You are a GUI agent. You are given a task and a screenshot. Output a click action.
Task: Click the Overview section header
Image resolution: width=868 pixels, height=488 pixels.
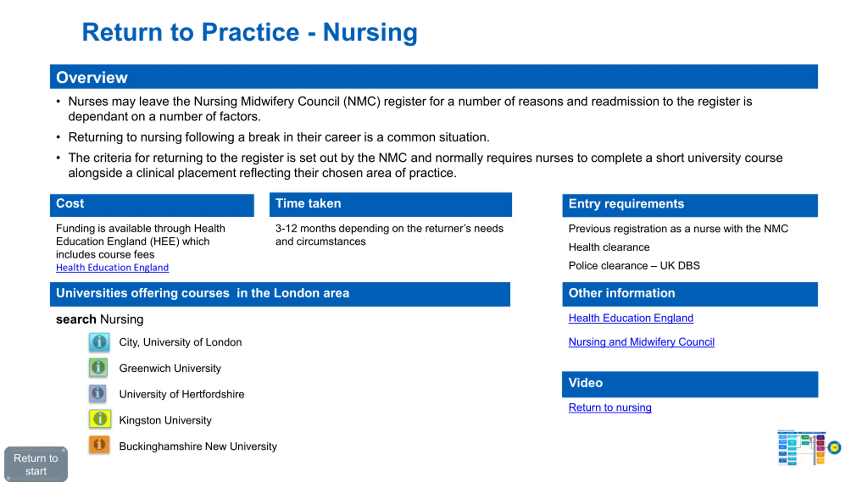tap(434, 77)
